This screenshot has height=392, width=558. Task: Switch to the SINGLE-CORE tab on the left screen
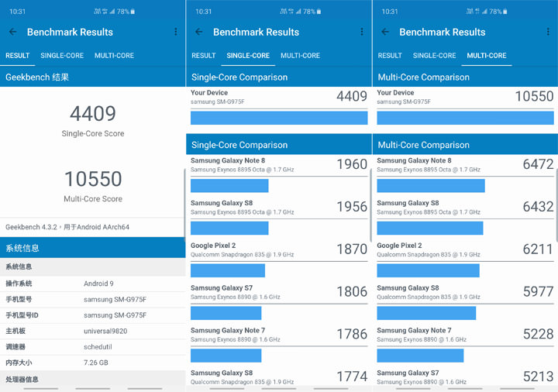point(62,56)
